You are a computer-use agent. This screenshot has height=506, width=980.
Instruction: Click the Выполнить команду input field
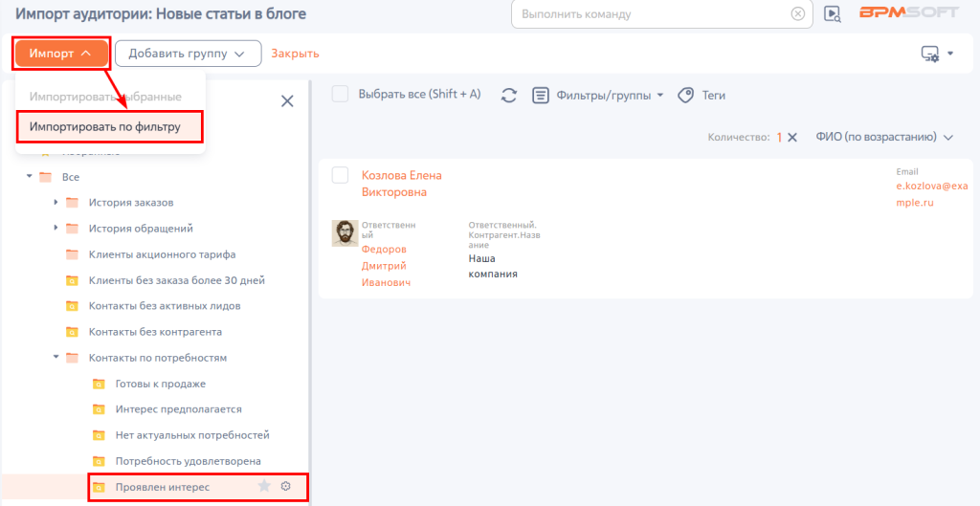point(653,13)
